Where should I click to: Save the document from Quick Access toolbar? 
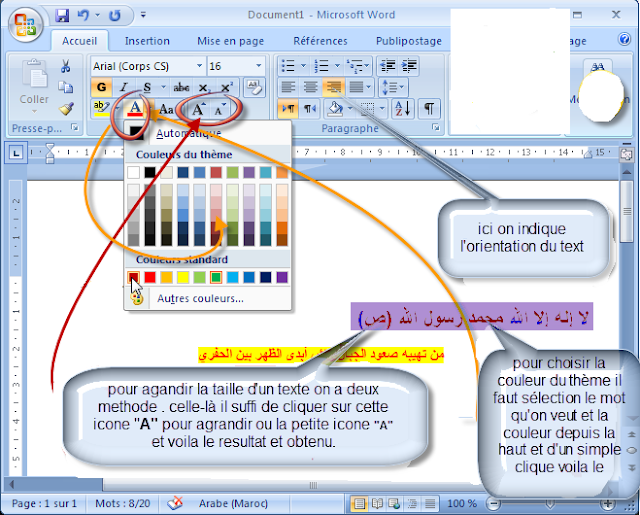point(62,16)
